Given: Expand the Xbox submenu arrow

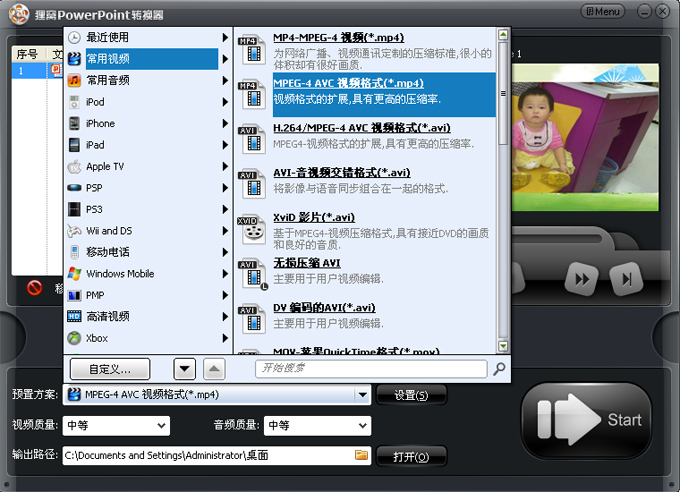Looking at the screenshot, I should tap(225, 338).
